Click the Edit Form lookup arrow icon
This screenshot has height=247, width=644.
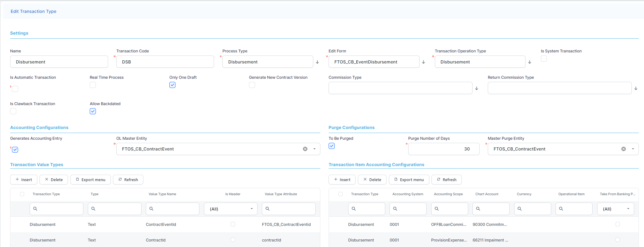[x=424, y=62]
